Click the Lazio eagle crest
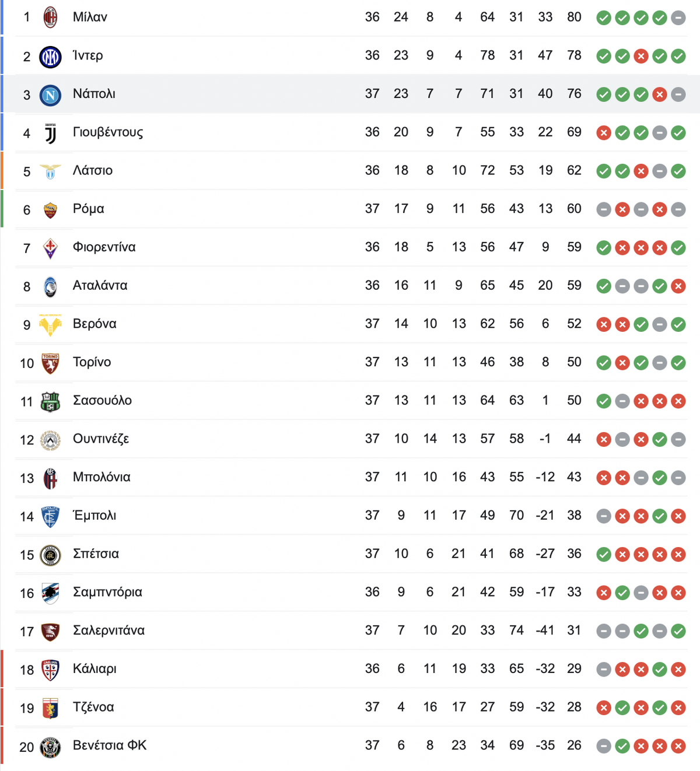700x771 pixels. click(50, 171)
